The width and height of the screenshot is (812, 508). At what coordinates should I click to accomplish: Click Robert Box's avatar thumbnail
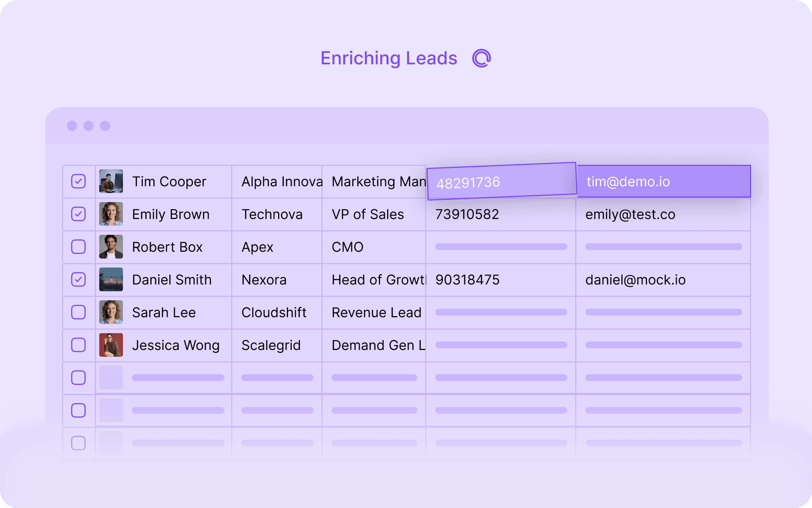111,247
